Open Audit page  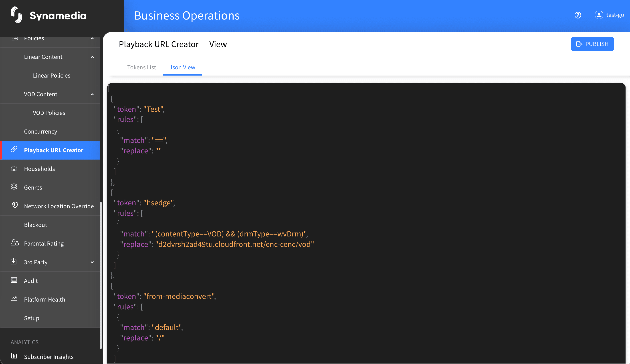[x=50, y=281]
